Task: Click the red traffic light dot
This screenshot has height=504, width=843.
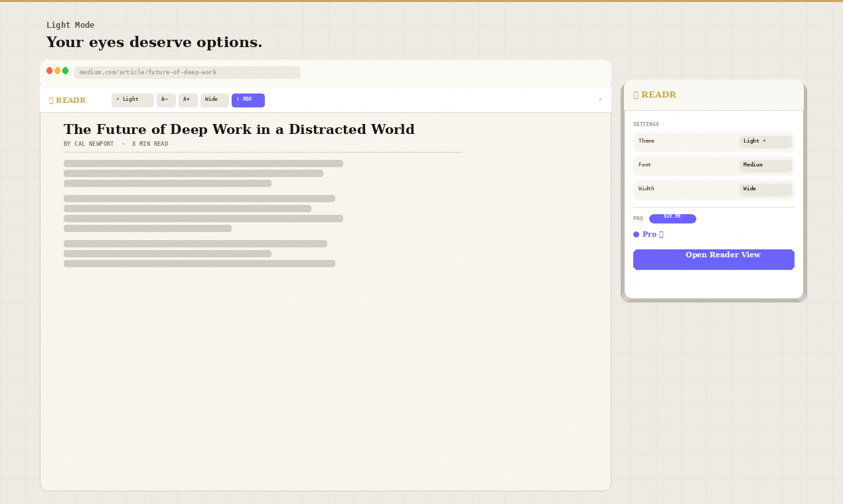Action: pos(49,70)
